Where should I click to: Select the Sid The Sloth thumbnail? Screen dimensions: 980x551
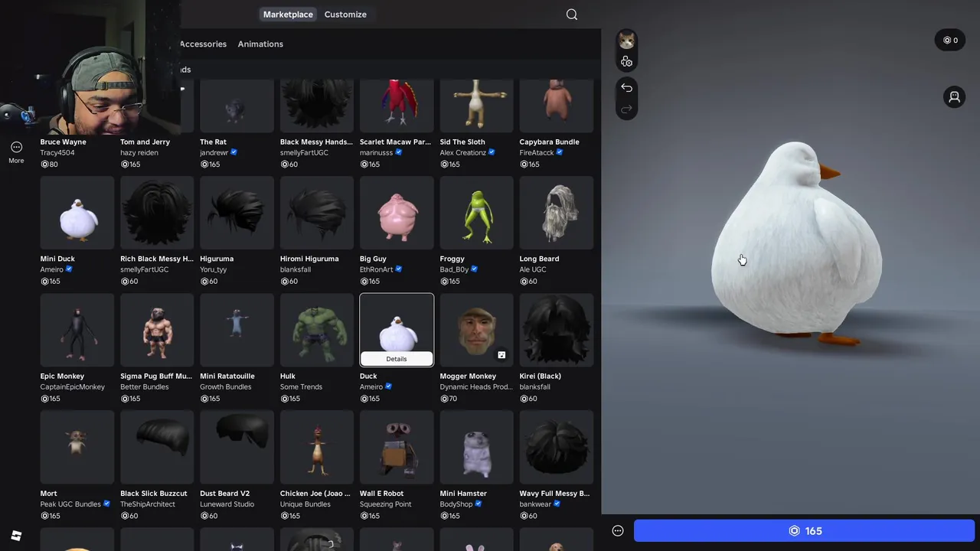476,106
